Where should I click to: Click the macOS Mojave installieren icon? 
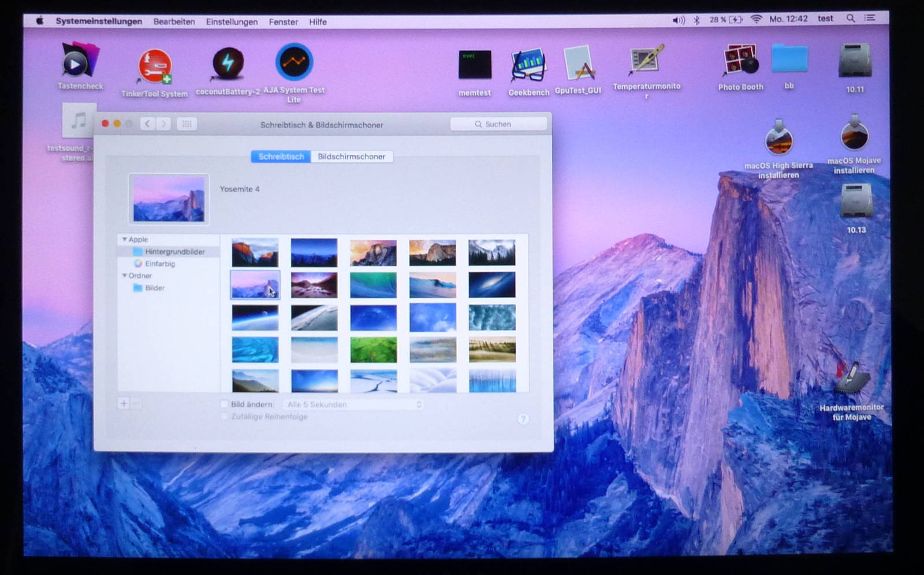click(854, 133)
